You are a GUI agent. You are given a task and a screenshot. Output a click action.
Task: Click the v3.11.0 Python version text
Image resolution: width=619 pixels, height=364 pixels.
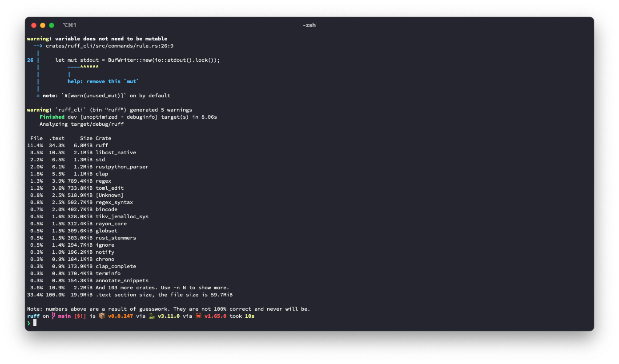pos(169,316)
